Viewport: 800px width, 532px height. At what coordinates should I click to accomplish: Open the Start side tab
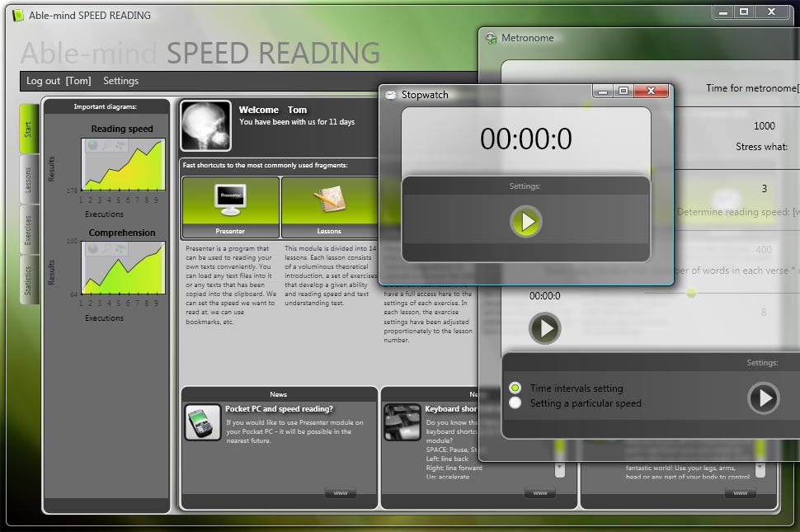click(29, 129)
